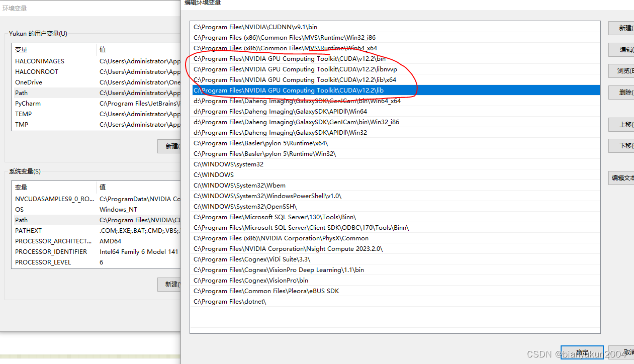The width and height of the screenshot is (634, 364).
Task: Select PROCESSOR_ARCHITECT... system variable
Action: click(x=96, y=241)
